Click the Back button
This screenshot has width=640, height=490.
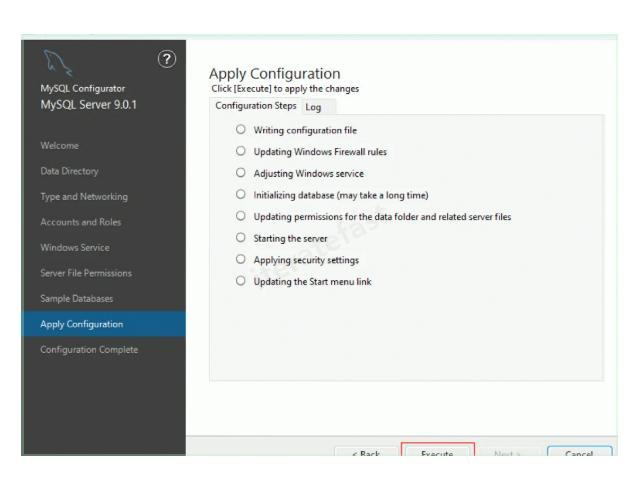(x=366, y=451)
